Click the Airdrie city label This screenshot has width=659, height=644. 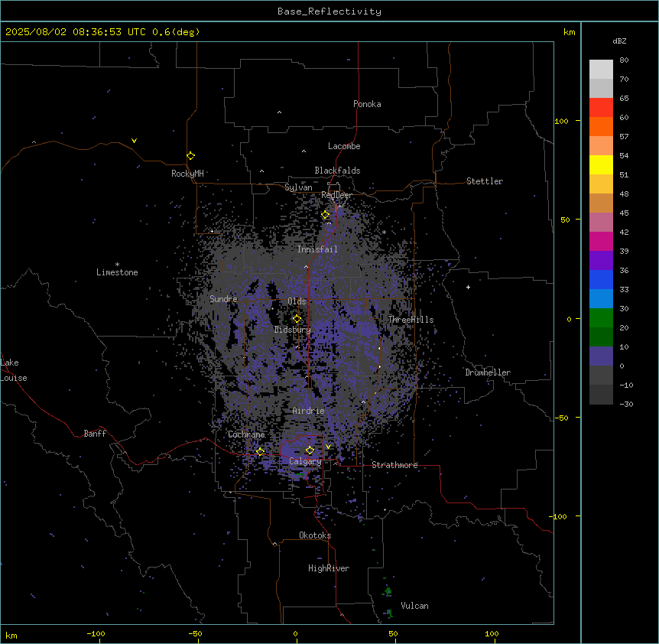(309, 411)
